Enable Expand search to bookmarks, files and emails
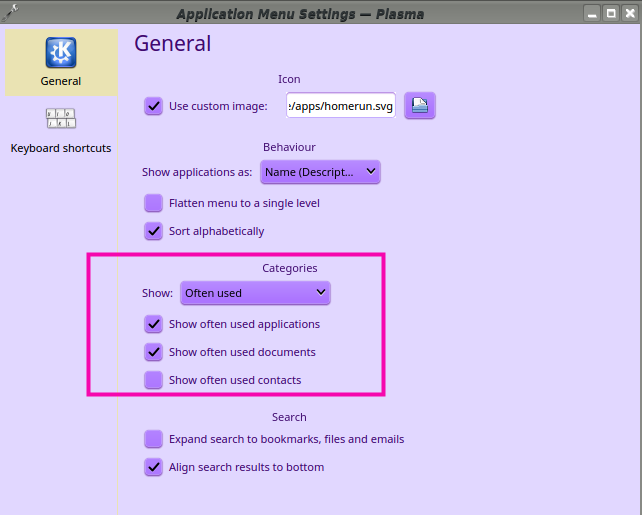The height and width of the screenshot is (515, 642). pyautogui.click(x=153, y=439)
